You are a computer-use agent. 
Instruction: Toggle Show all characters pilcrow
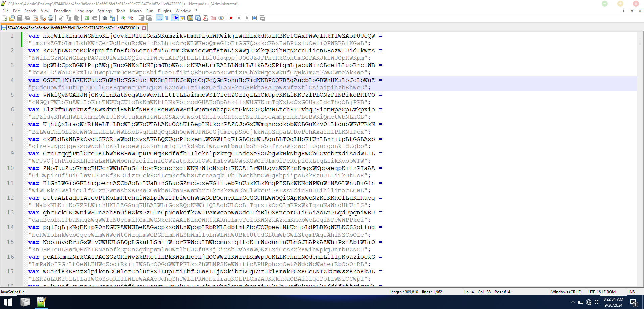[167, 18]
